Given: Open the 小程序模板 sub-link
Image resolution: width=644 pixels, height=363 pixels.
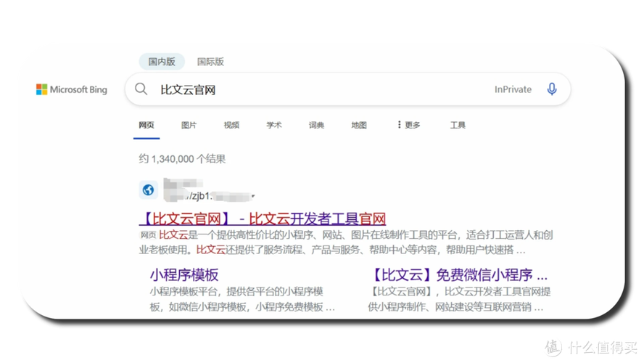Looking at the screenshot, I should (184, 274).
